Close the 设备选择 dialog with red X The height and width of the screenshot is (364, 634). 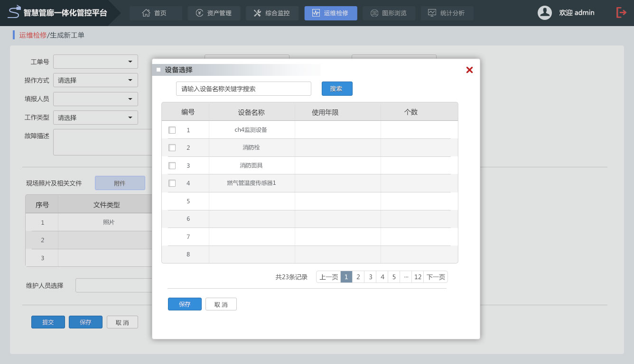click(x=469, y=70)
